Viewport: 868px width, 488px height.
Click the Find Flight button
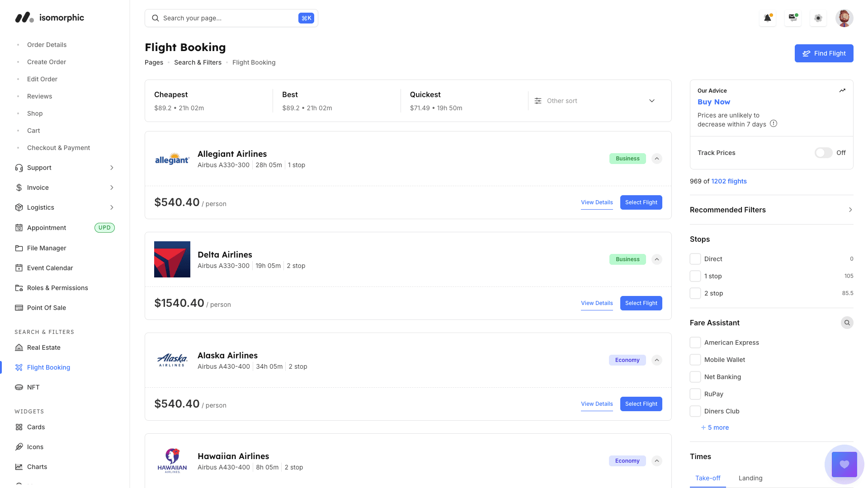824,53
